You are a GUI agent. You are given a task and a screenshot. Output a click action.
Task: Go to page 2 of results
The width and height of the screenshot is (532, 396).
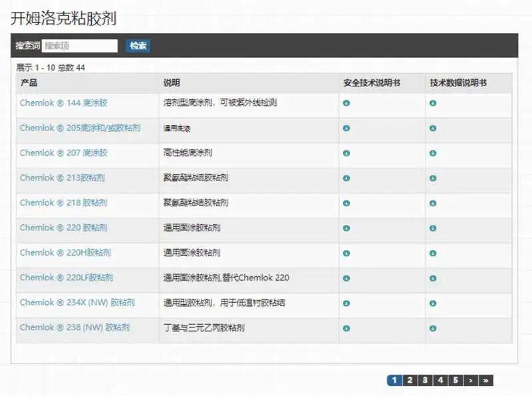(409, 380)
